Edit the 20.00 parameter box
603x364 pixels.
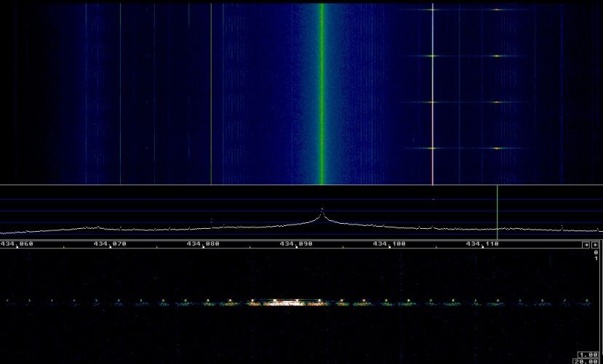tap(586, 361)
